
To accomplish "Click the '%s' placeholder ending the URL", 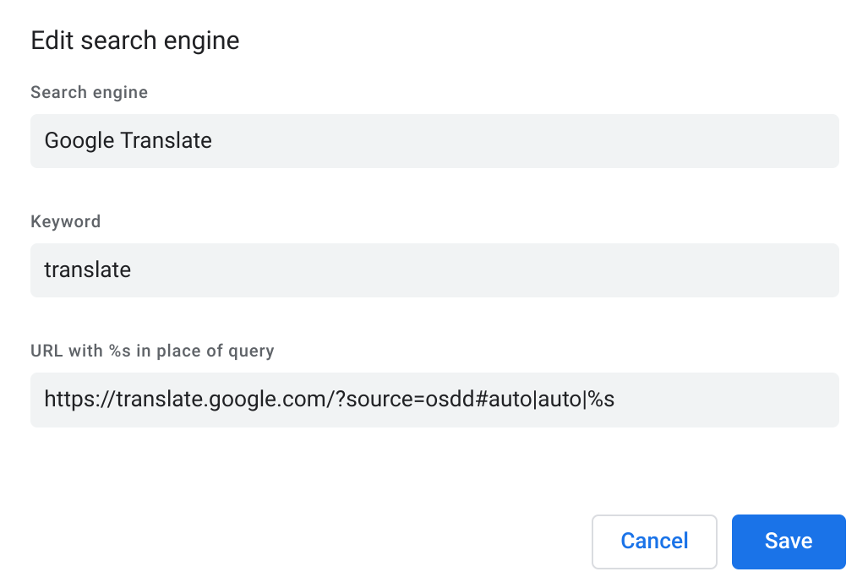I will point(601,400).
